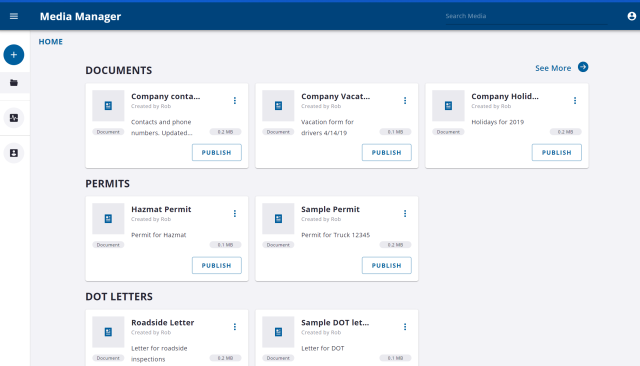Open the hamburger navigation menu
The width and height of the screenshot is (640, 366).
[x=14, y=16]
